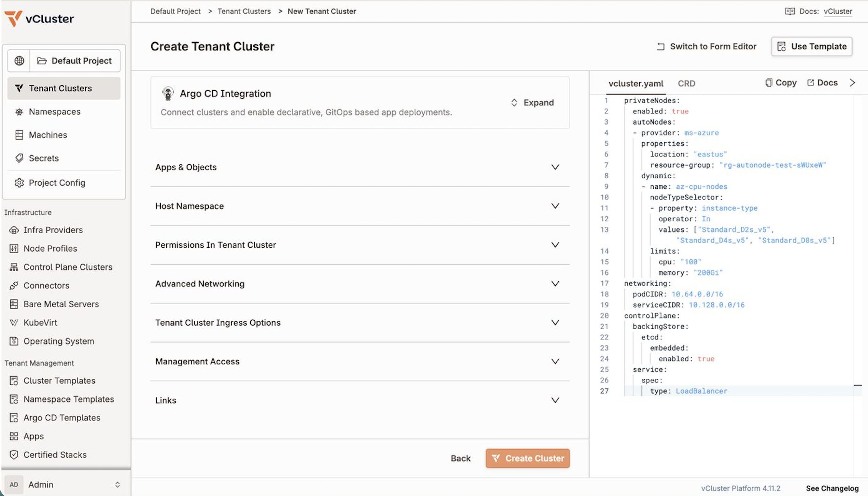This screenshot has width=868, height=496.
Task: Expand the Management Access section
Action: click(x=359, y=361)
